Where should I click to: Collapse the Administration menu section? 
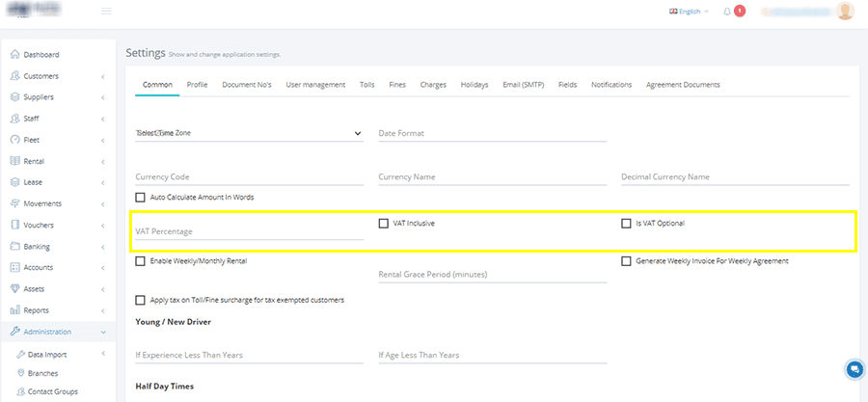58,332
